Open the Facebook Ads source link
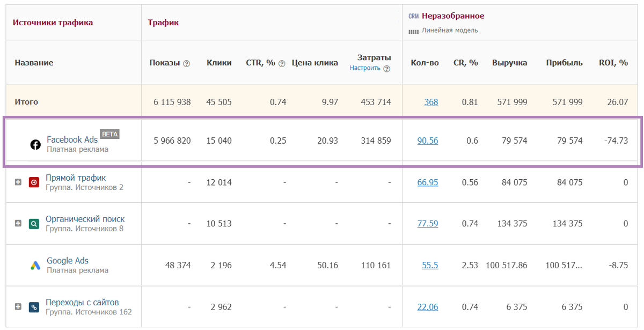 [72, 140]
